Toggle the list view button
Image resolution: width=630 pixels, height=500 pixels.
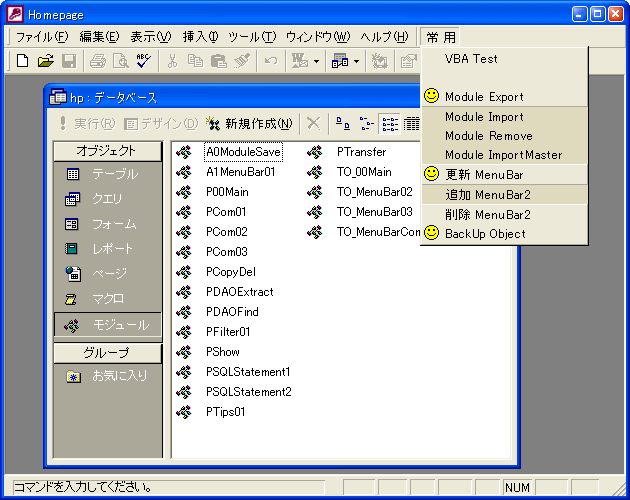click(390, 124)
